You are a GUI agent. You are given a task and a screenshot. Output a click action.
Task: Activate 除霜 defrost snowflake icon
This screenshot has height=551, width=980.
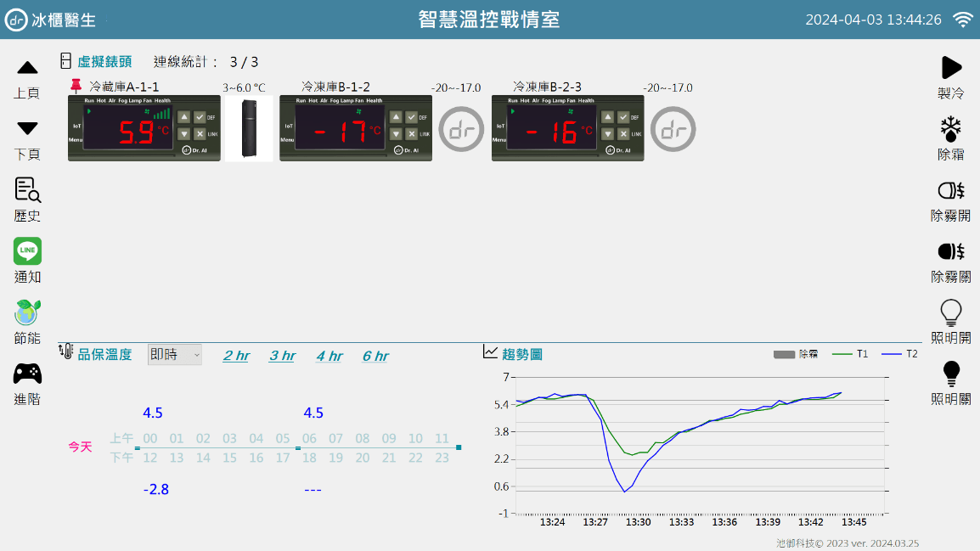tap(950, 129)
